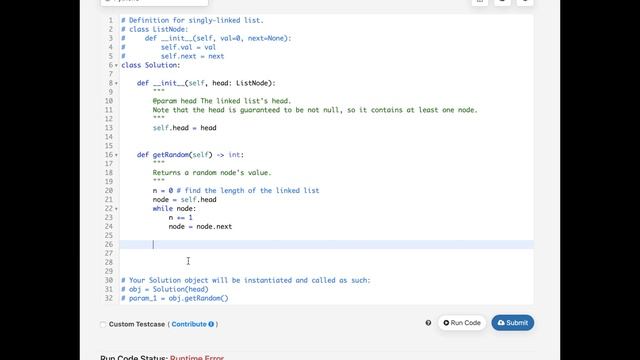Click '# Definition for singly-linked list.' comment
The width and height of the screenshot is (640, 360).
pyautogui.click(x=193, y=20)
